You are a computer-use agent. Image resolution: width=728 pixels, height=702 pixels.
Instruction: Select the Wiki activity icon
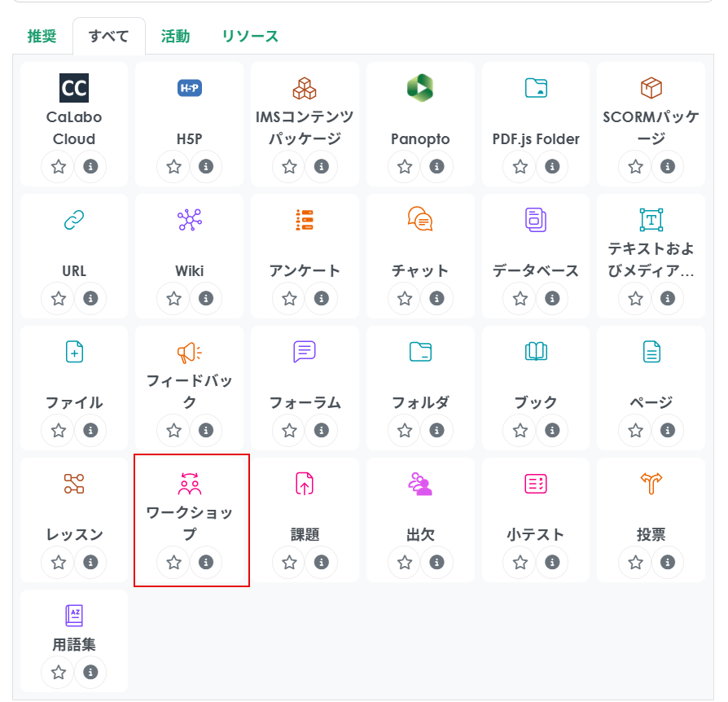pos(190,220)
